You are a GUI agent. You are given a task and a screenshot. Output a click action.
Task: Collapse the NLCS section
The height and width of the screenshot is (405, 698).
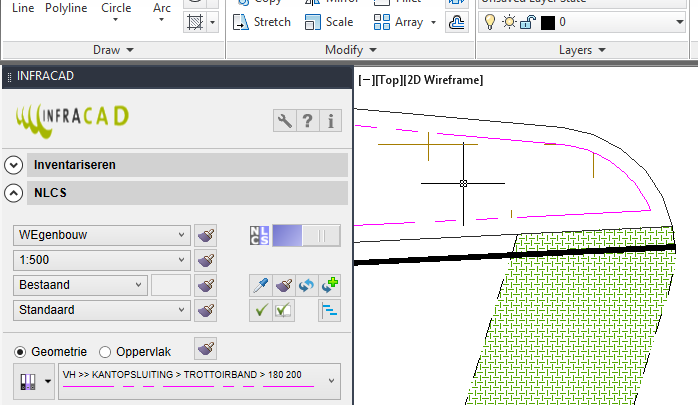[x=14, y=193]
